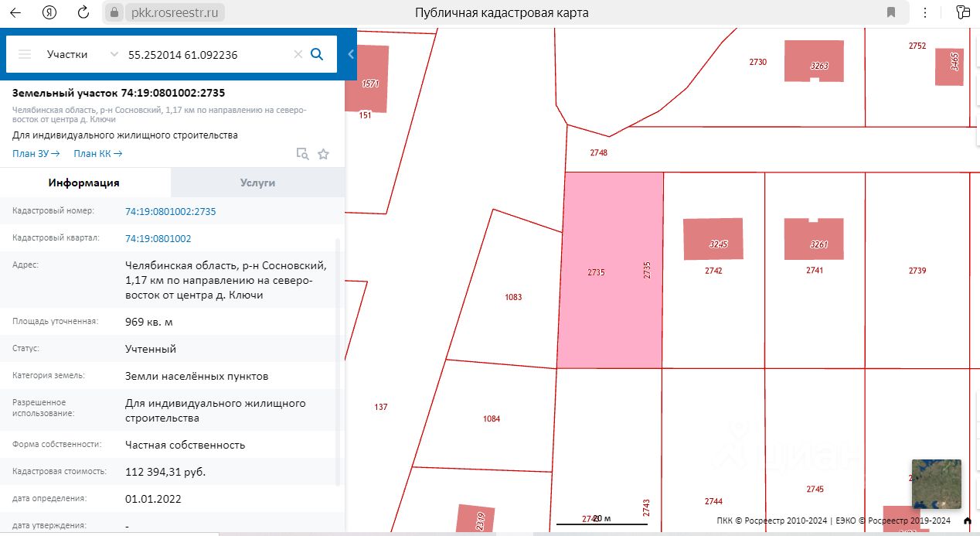Open План КК link
Image resolution: width=980 pixels, height=536 pixels.
pos(97,153)
